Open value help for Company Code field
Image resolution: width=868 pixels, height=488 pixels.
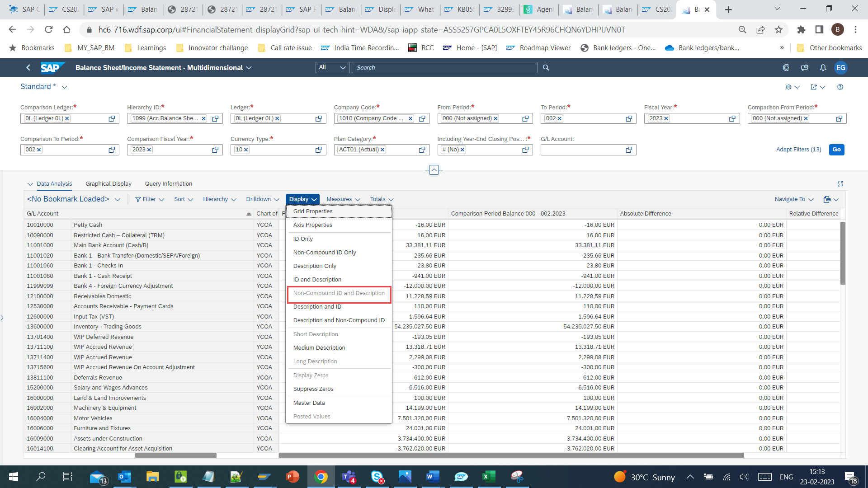click(x=422, y=118)
